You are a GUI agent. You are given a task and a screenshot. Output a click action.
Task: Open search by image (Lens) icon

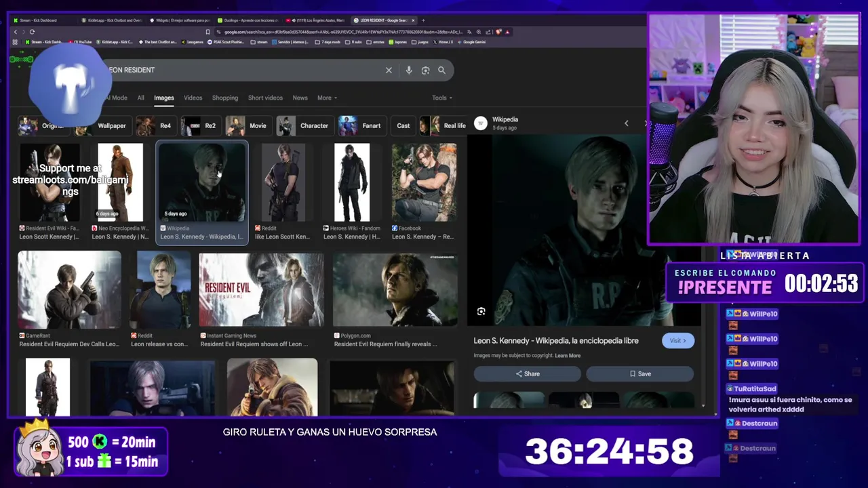(425, 70)
